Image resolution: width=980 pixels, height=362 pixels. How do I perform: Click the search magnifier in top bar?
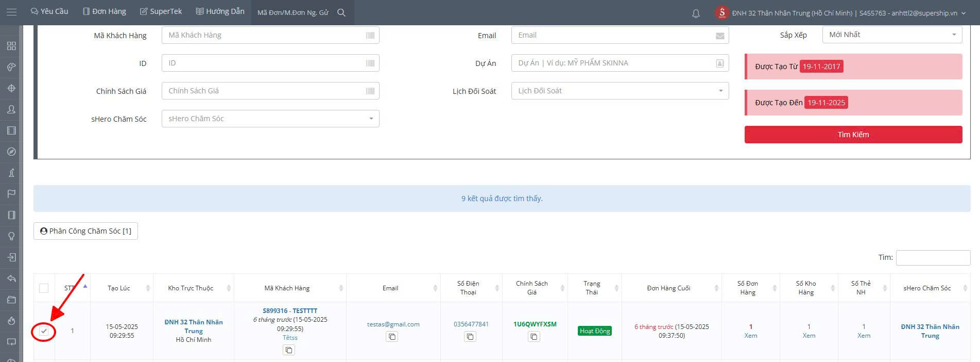click(341, 12)
